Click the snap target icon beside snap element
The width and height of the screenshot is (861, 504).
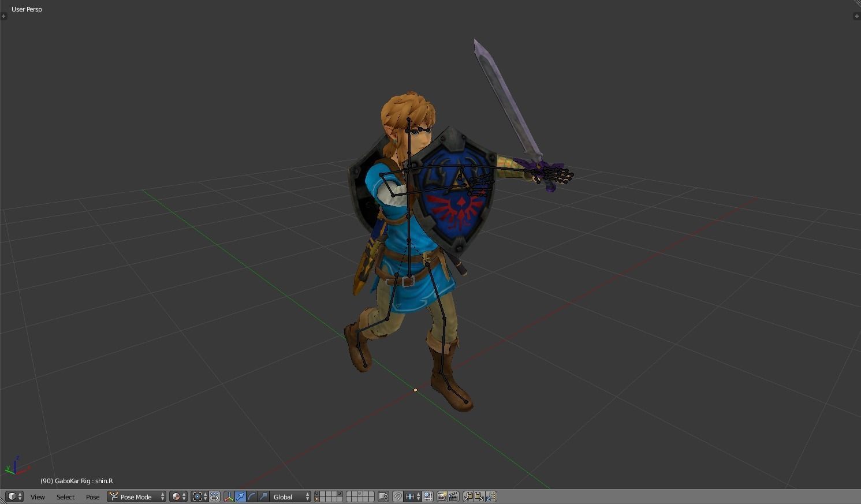428,496
